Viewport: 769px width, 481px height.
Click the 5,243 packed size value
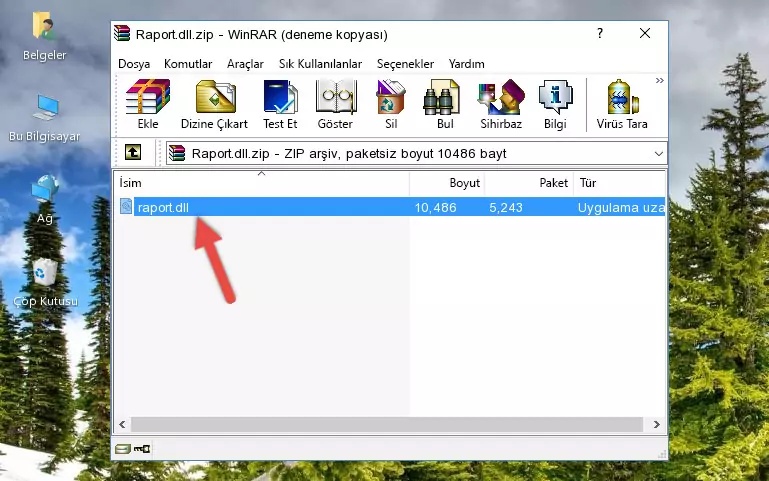pyautogui.click(x=506, y=207)
